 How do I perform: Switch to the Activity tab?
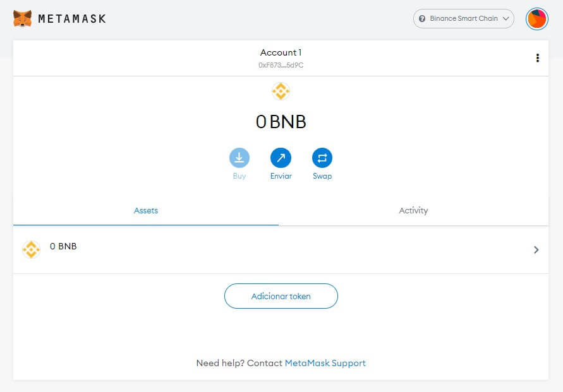[x=413, y=211]
